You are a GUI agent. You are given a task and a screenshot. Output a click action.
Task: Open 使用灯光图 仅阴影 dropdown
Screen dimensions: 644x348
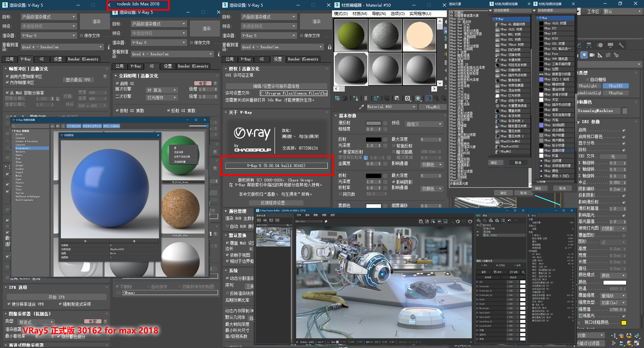tap(613, 229)
